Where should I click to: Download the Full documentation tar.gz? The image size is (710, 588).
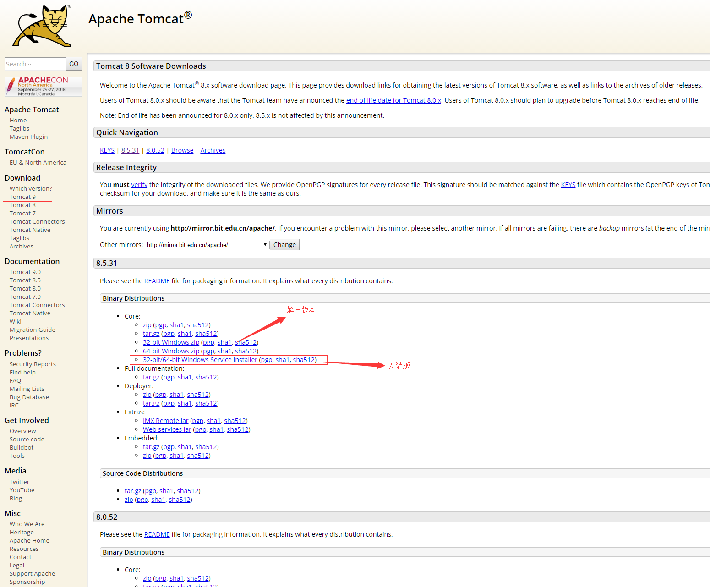(x=151, y=377)
